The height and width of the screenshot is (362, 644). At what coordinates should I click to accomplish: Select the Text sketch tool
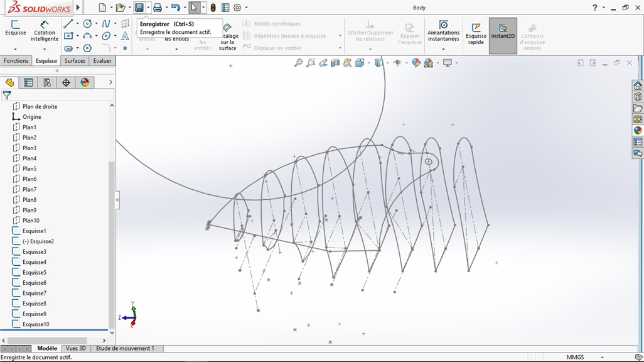(x=125, y=36)
